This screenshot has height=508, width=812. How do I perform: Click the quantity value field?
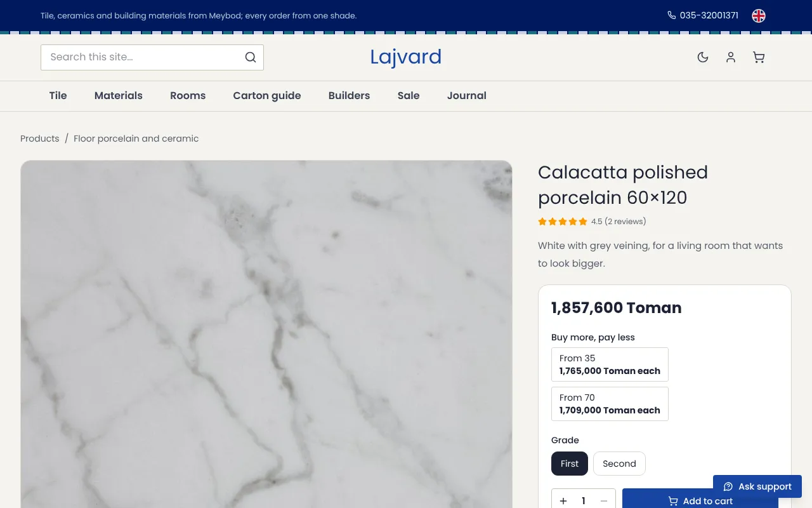click(584, 501)
